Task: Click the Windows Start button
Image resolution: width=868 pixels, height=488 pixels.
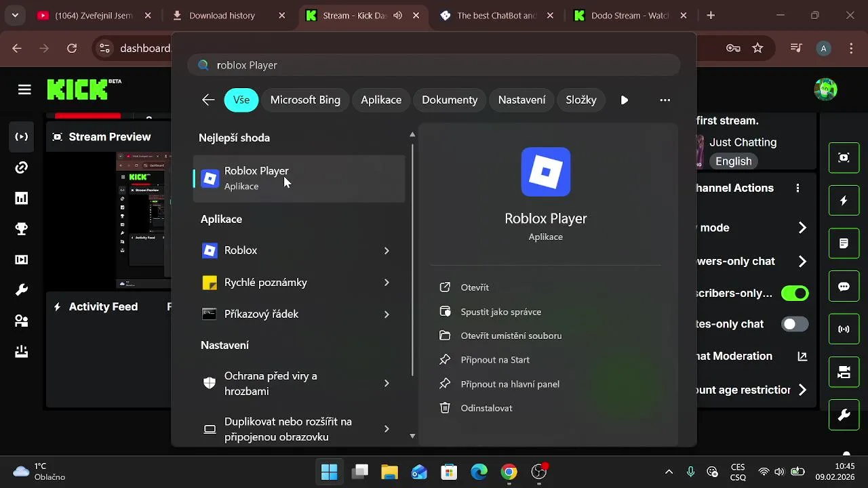Action: point(330,472)
